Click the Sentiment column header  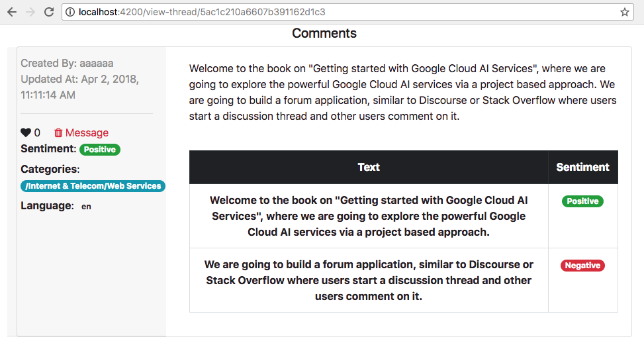point(583,167)
